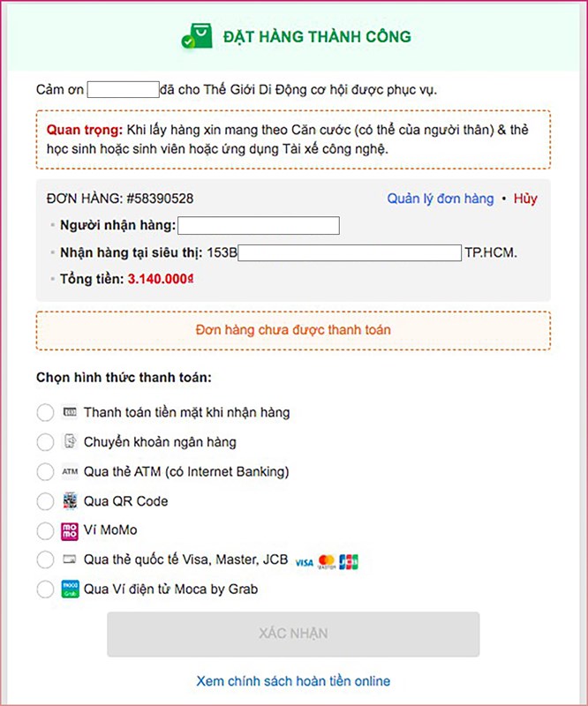
Task: Click the international card icon
Action: 71,560
